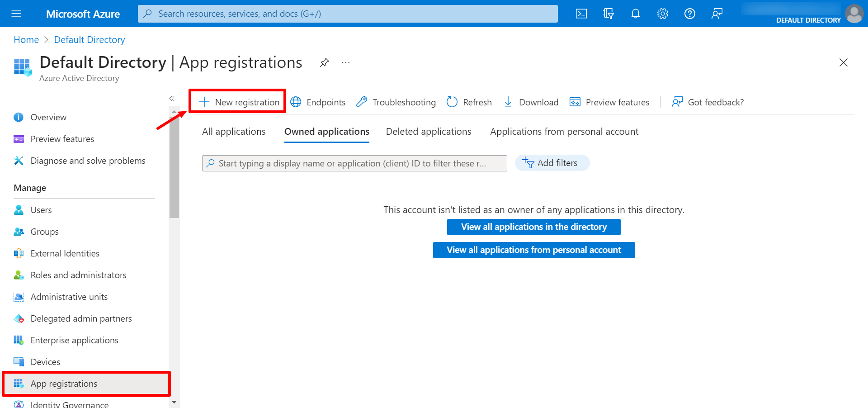This screenshot has width=868, height=408.
Task: Open Troubleshooting
Action: tap(396, 102)
